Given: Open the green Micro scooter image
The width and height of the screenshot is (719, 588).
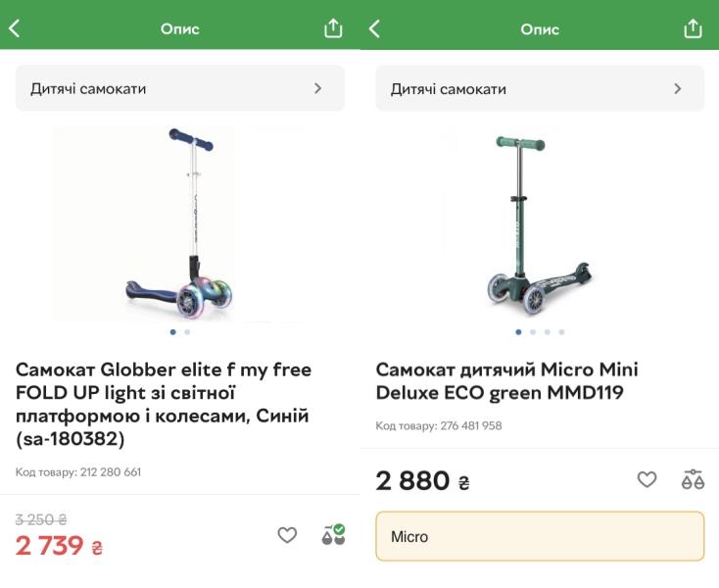Looking at the screenshot, I should (x=539, y=223).
